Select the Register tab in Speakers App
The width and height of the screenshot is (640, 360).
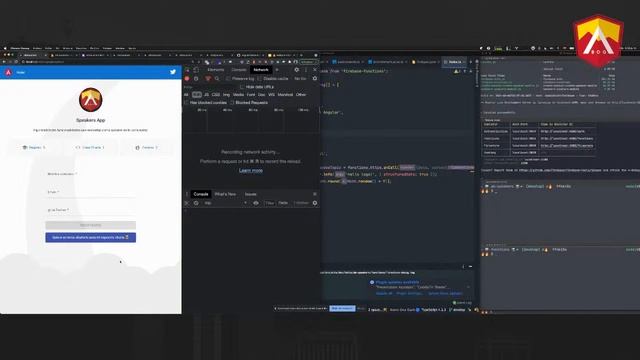(33, 147)
